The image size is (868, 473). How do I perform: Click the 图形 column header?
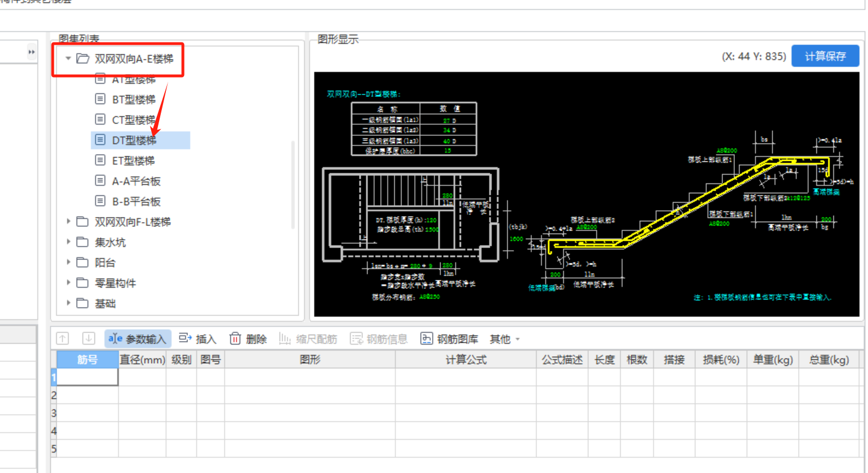(x=310, y=360)
